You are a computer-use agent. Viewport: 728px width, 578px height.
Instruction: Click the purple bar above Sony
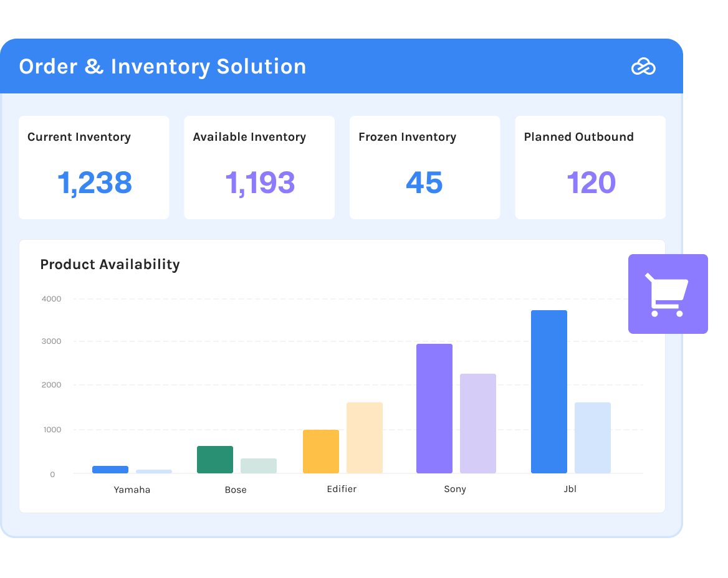click(x=434, y=408)
